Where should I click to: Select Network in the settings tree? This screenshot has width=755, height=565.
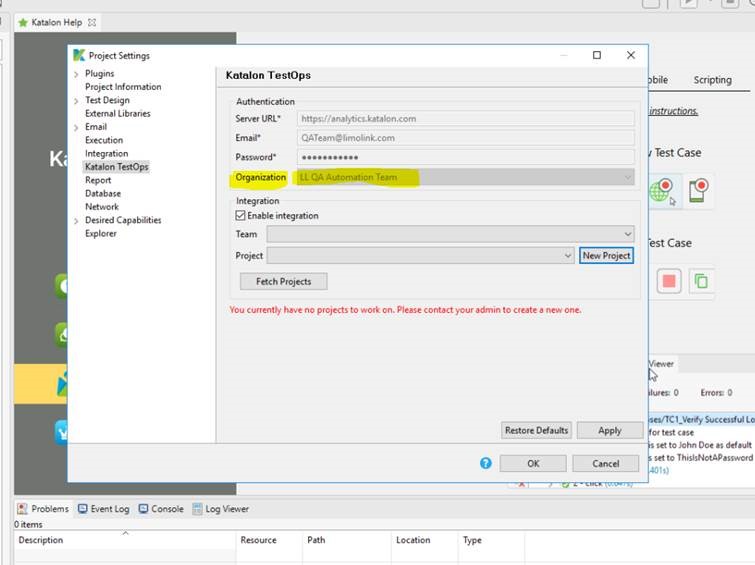pyautogui.click(x=102, y=207)
